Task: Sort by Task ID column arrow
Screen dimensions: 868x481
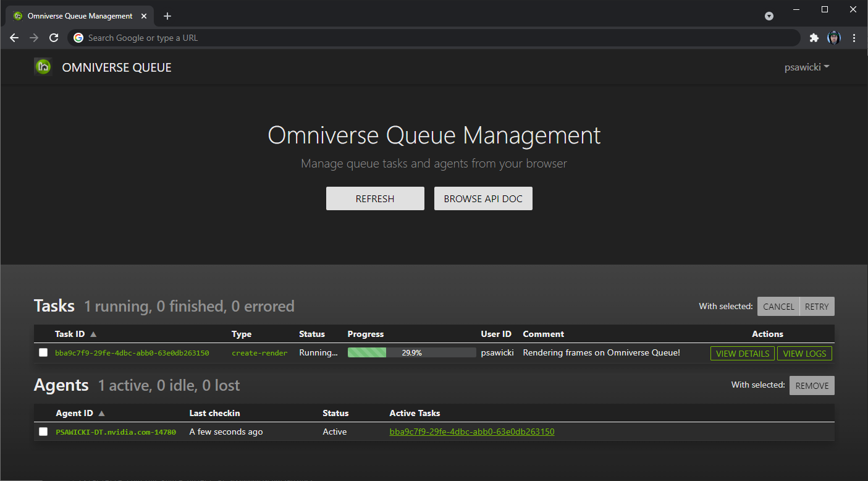Action: pyautogui.click(x=93, y=334)
